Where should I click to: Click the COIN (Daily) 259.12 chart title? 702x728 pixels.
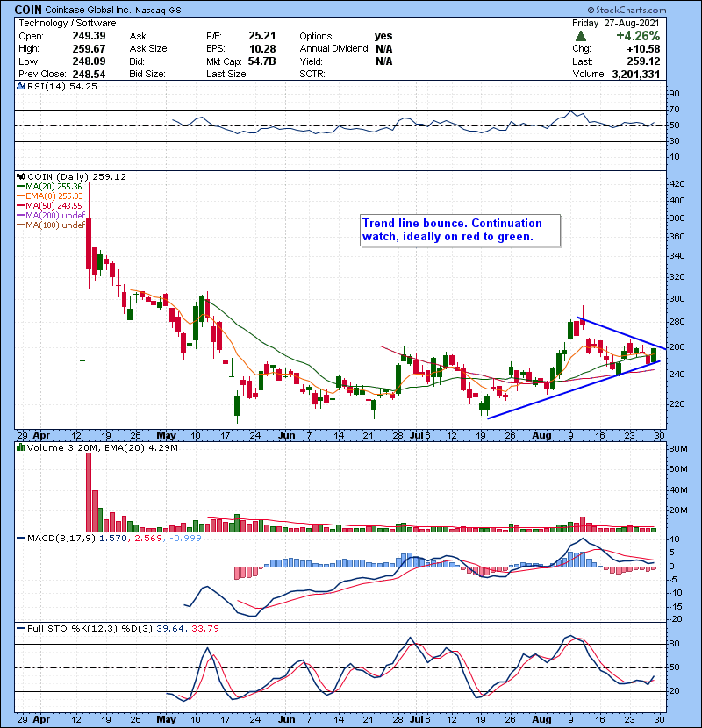pos(76,177)
